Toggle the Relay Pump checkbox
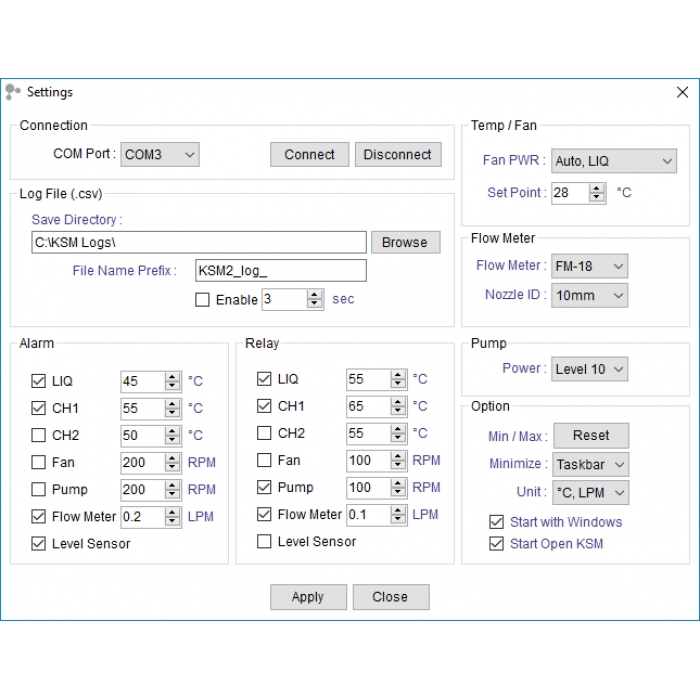Screen dimensions: 700x700 point(264,487)
